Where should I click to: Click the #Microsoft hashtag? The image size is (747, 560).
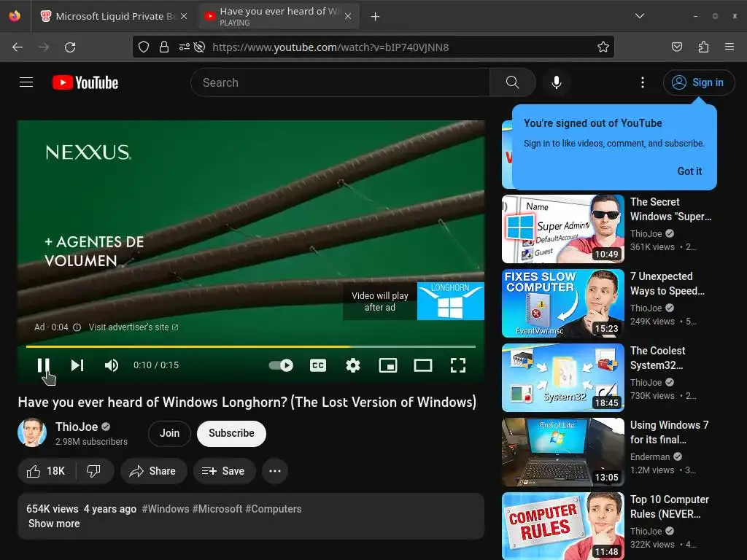(x=217, y=508)
